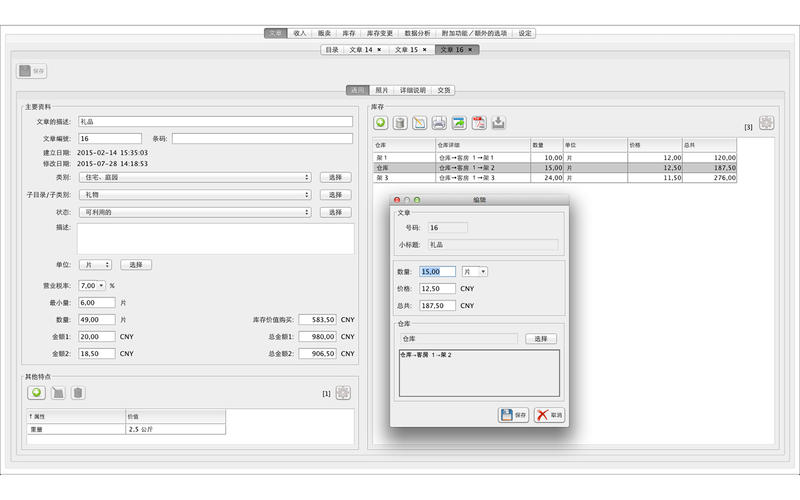This screenshot has width=800, height=500.
Task: Open the 类别 category dropdown
Action: coord(194,177)
